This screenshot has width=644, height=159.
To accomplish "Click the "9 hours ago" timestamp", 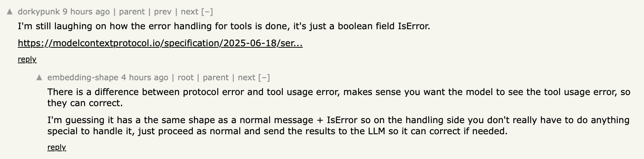I will click(x=86, y=12).
